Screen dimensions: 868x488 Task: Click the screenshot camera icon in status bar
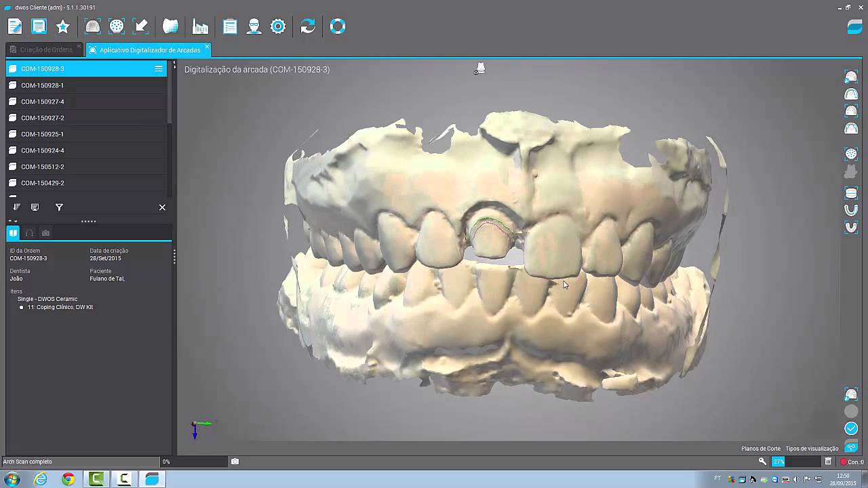[x=235, y=462]
